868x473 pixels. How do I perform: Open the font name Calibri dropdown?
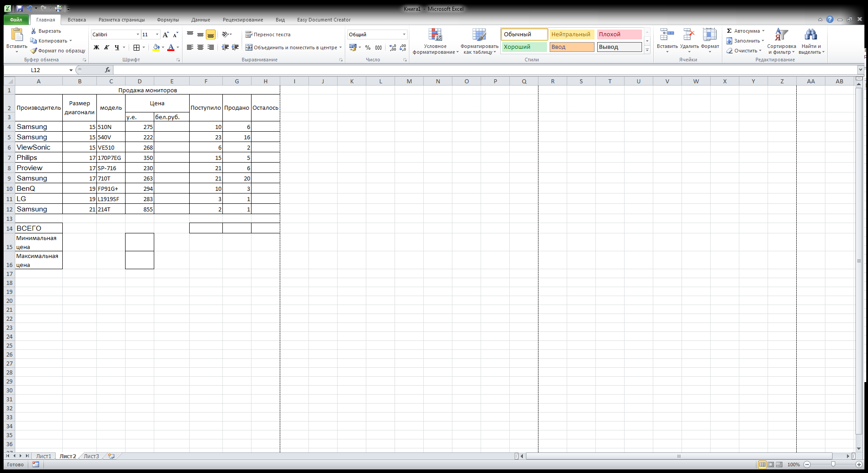(x=138, y=34)
